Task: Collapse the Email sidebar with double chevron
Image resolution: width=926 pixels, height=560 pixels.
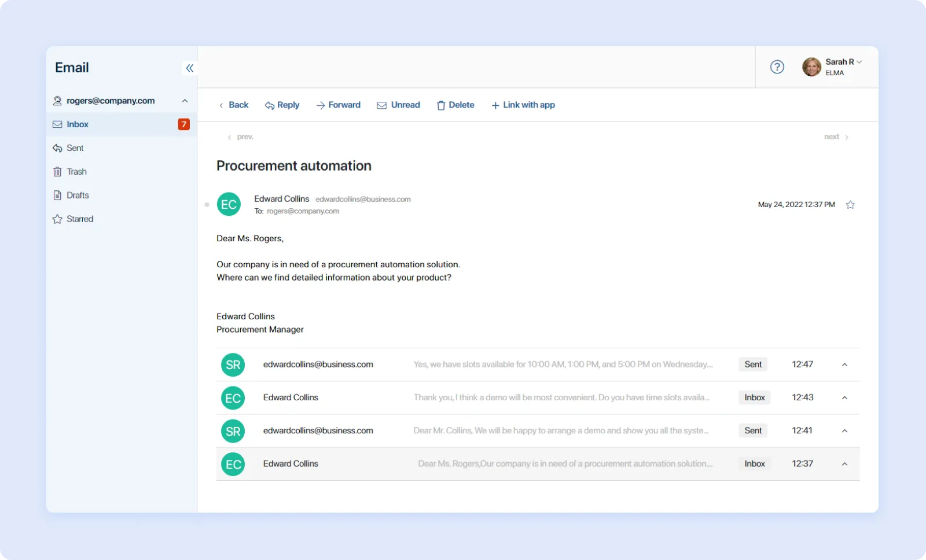Action: [189, 68]
